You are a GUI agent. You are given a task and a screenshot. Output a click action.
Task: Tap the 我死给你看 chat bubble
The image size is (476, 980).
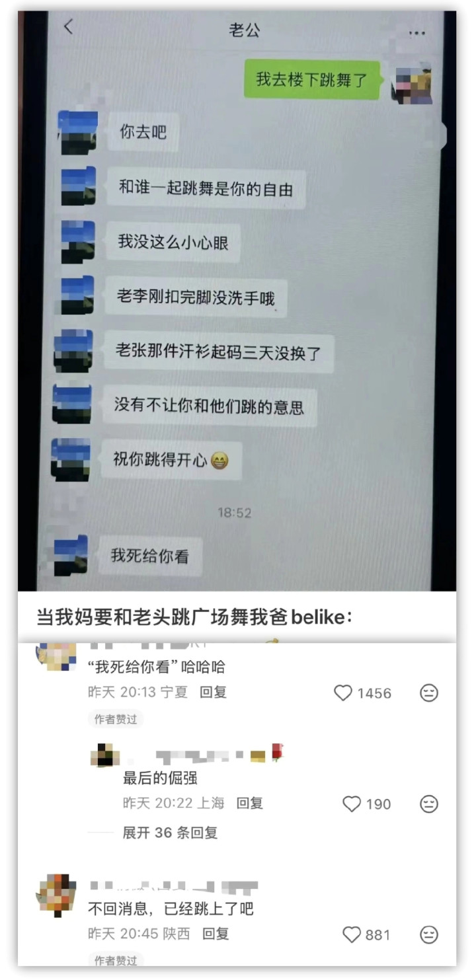point(149,556)
